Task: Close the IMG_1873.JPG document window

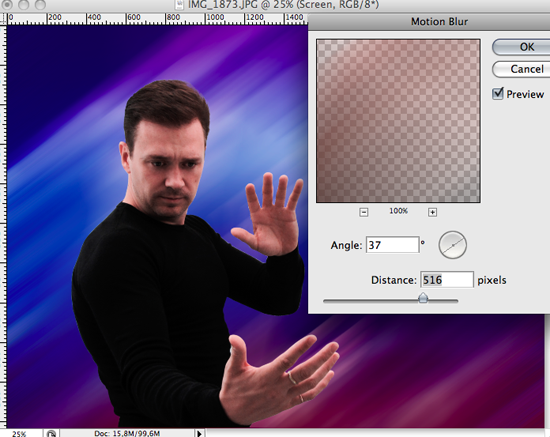Action: click(7, 4)
